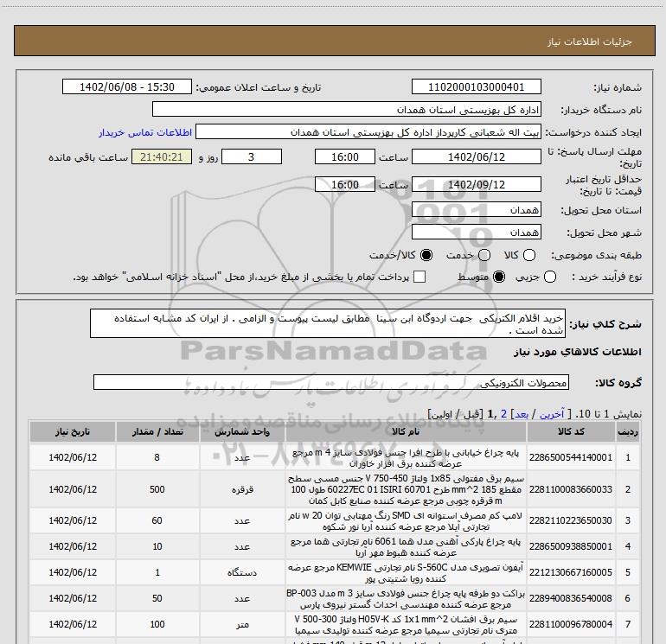Image resolution: width=666 pixels, height=644 pixels.
Task: Click the response deadline date 1402/06/12 field
Action: (x=476, y=156)
